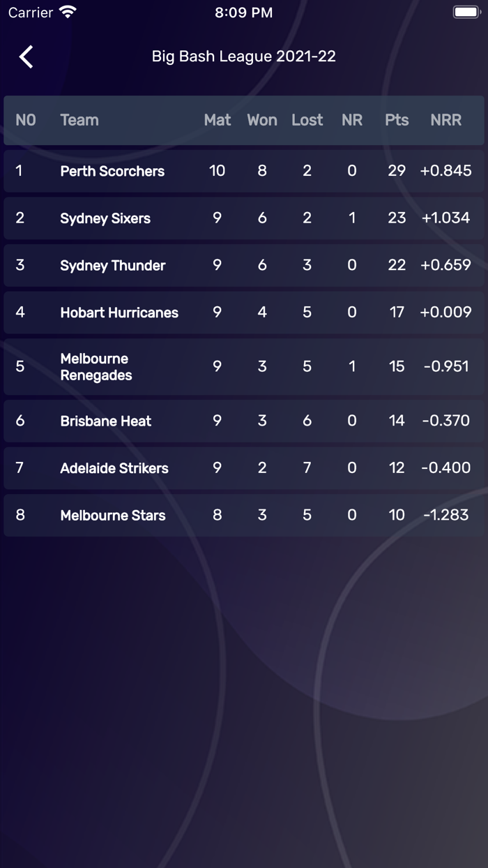488x868 pixels.
Task: Sort standings by the Pts column
Action: [396, 120]
